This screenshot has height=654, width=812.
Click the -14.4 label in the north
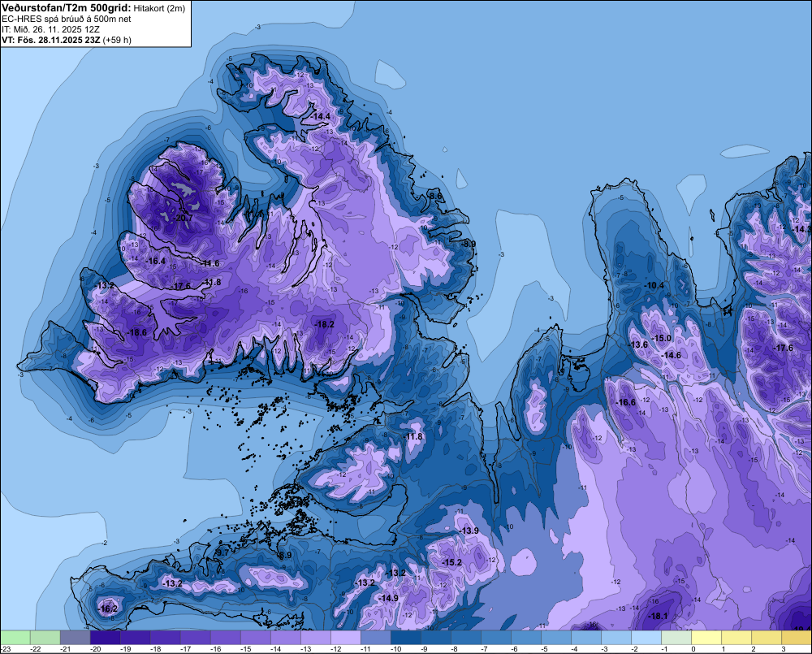(321, 117)
